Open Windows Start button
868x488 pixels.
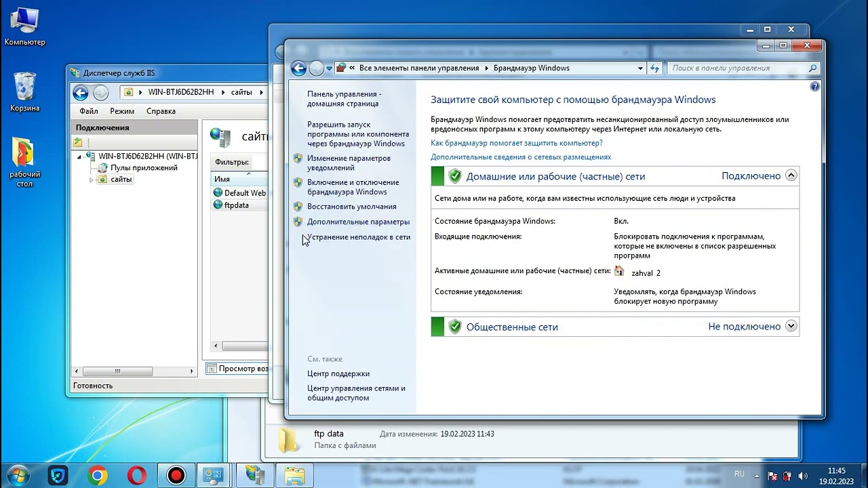[x=18, y=475]
